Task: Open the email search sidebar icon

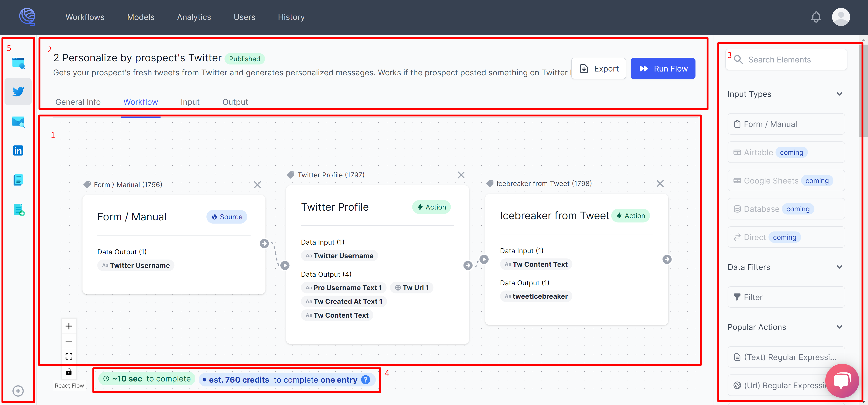Action: click(18, 121)
